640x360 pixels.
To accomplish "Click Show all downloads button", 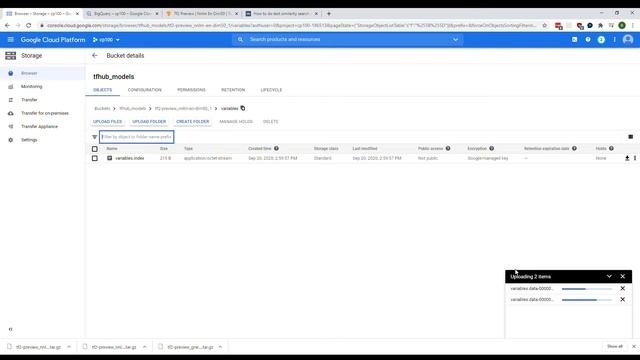I will tap(615, 347).
